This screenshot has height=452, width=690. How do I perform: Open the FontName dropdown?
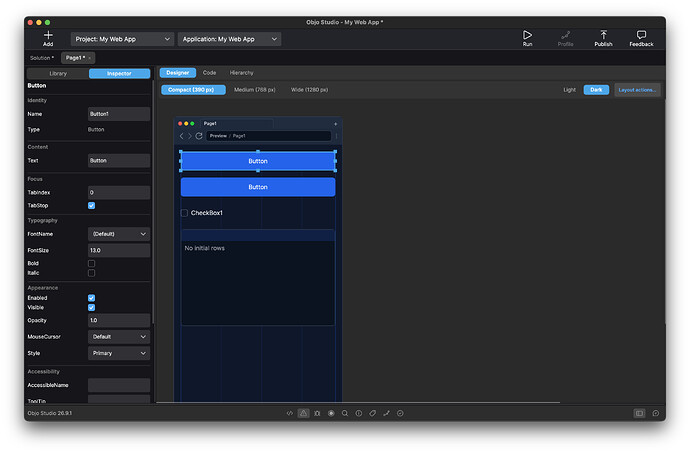click(119, 234)
